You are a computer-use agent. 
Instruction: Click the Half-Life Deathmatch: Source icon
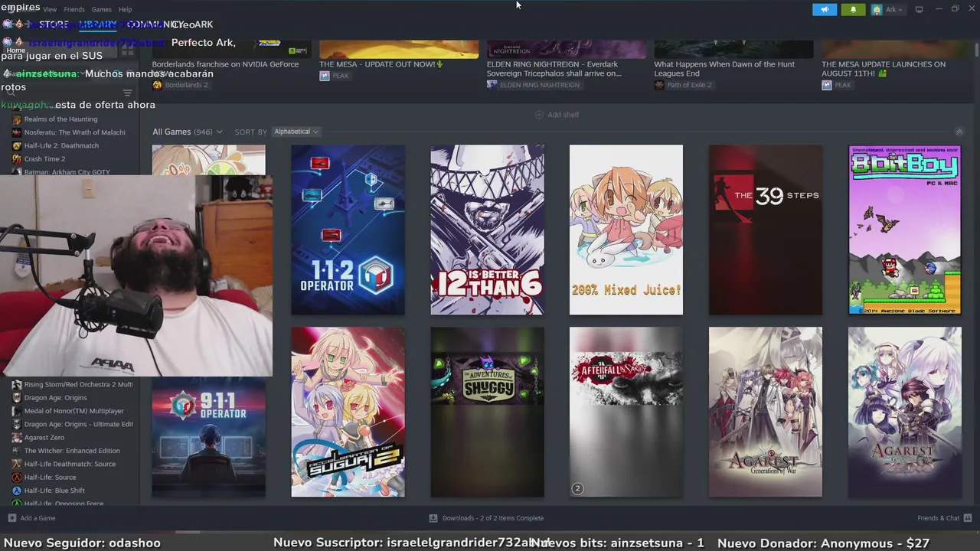[x=17, y=464]
